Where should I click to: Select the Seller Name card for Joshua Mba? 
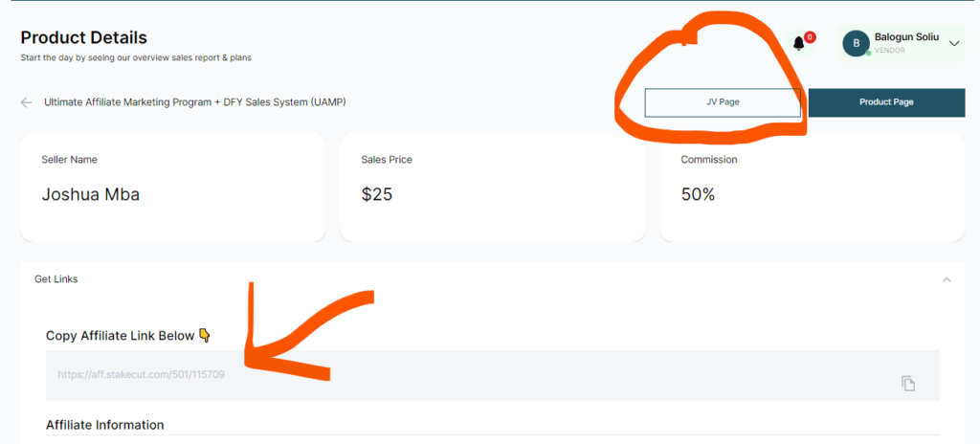[172, 187]
